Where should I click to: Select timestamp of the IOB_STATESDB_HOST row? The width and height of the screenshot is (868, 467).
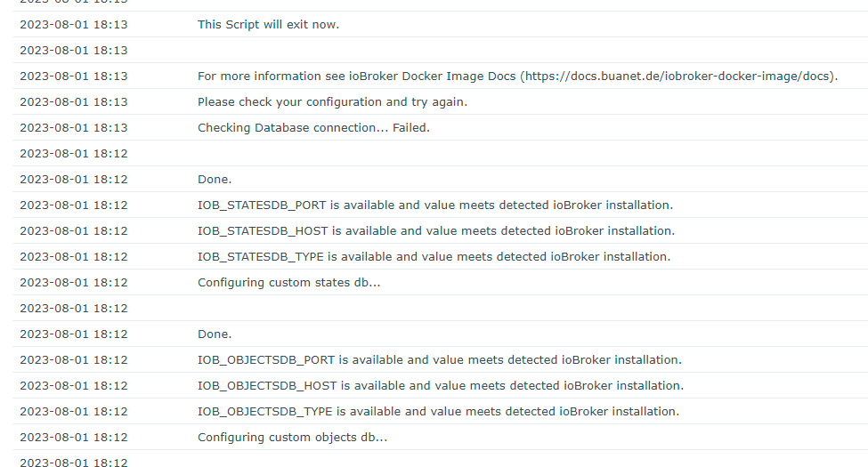click(74, 231)
